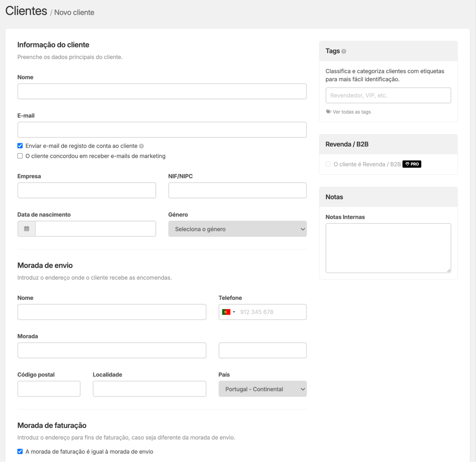476x462 pixels.
Task: Click the Código postal field
Action: (x=49, y=389)
